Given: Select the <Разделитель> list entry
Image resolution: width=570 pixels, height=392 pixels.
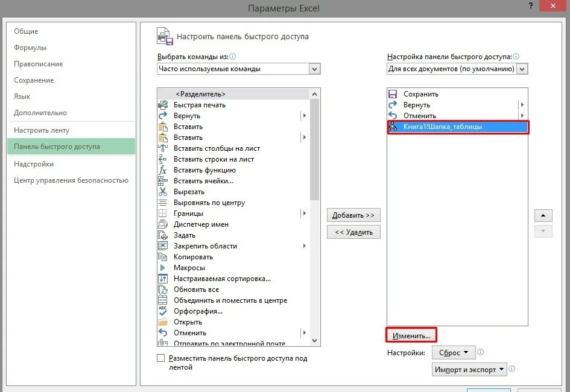Looking at the screenshot, I should (234, 94).
